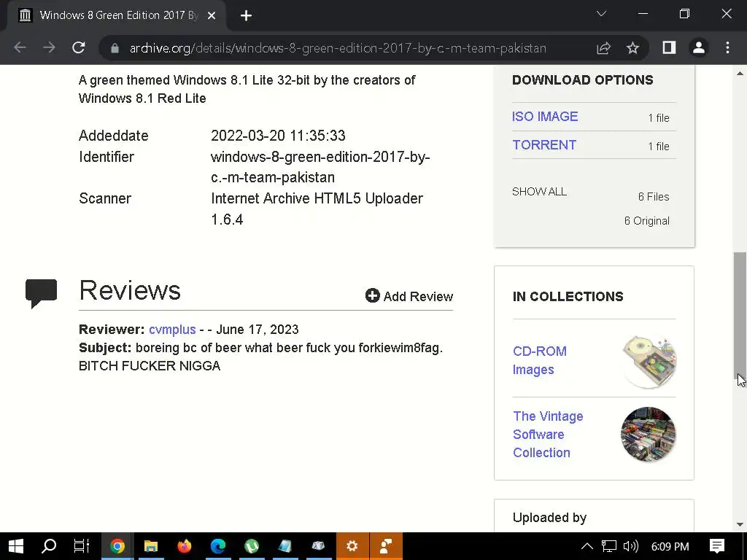
Task: Click scrollbar down arrow
Action: 740,525
